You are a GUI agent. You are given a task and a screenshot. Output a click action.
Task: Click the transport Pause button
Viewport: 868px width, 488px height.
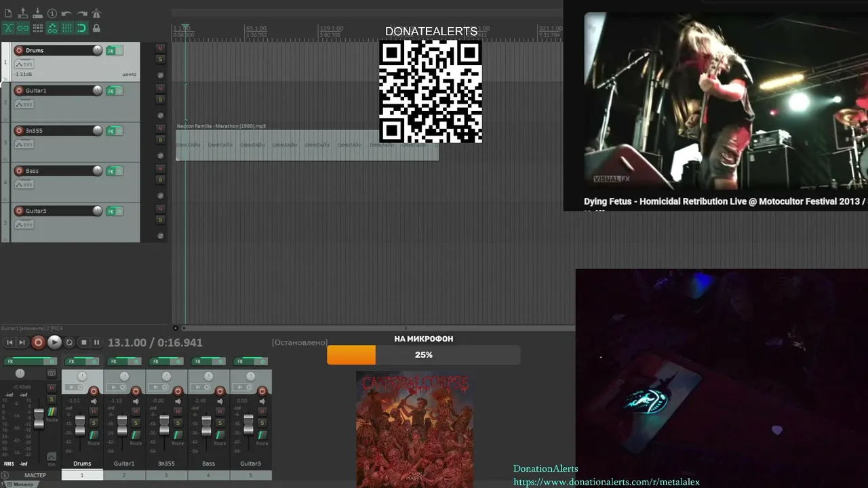tap(96, 343)
